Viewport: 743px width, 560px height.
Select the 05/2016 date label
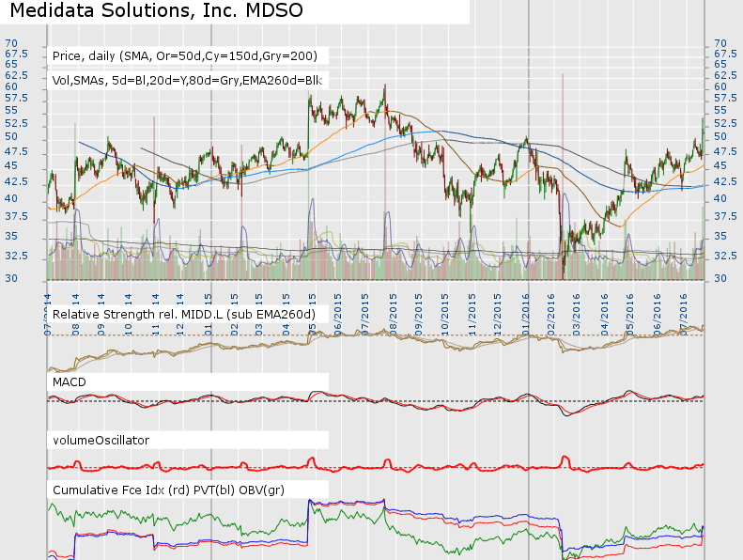click(629, 316)
